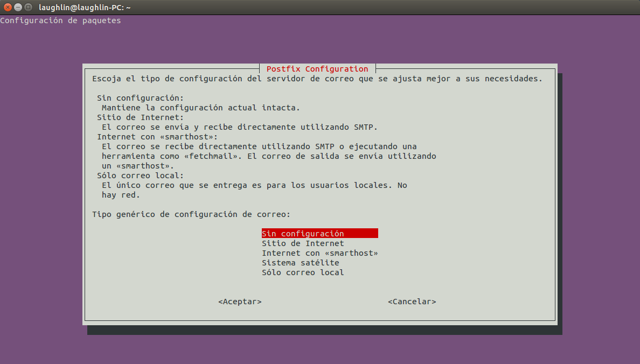Click the "Sin configuración:" description heading

coord(140,98)
